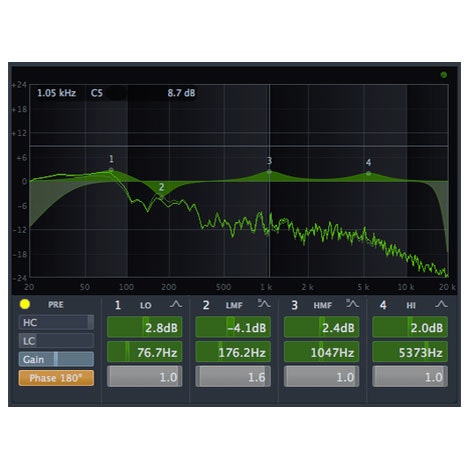This screenshot has width=469, height=469.
Task: Toggle the Phase 180° button
Action: tap(56, 378)
